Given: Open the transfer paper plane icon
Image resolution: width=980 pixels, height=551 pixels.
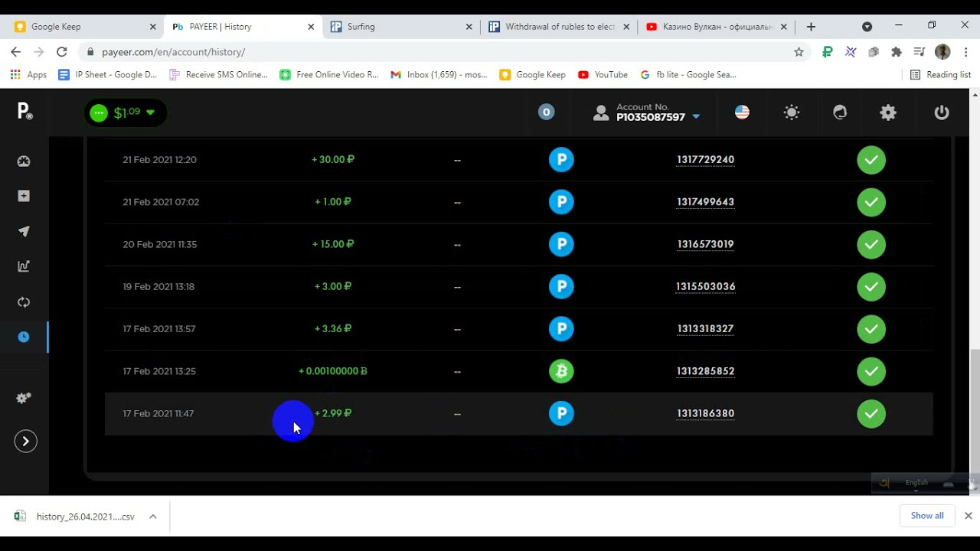Looking at the screenshot, I should [x=24, y=231].
